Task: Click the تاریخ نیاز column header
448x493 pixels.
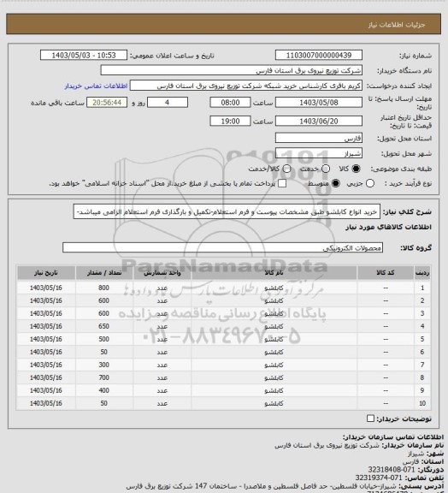Action: (x=46, y=273)
